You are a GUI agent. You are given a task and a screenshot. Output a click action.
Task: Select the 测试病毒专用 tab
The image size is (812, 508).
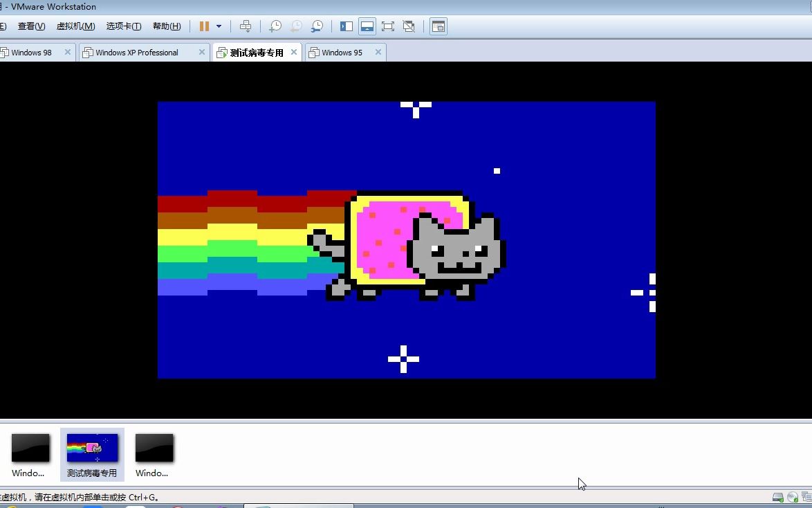coord(257,53)
